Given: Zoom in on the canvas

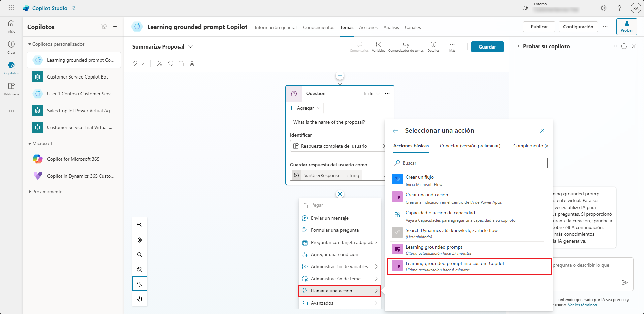Looking at the screenshot, I should [x=140, y=225].
